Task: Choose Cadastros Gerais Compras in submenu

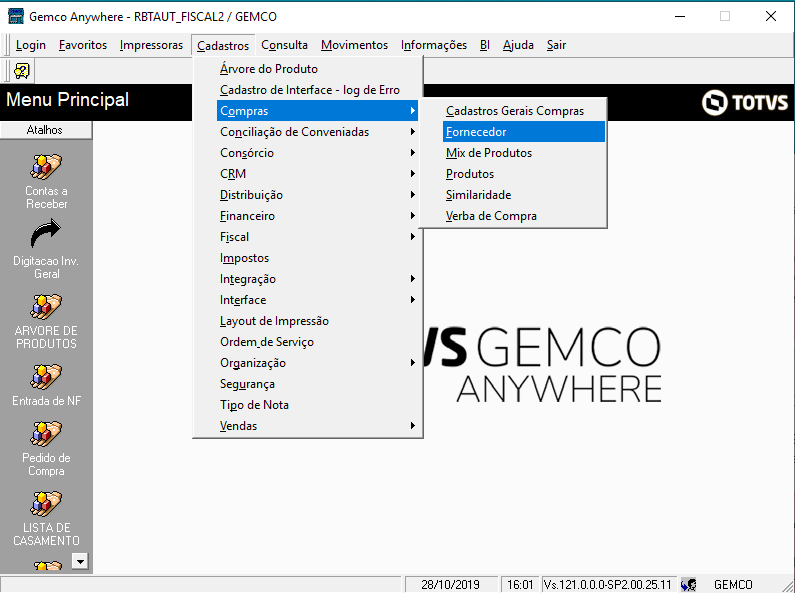Action: click(524, 111)
